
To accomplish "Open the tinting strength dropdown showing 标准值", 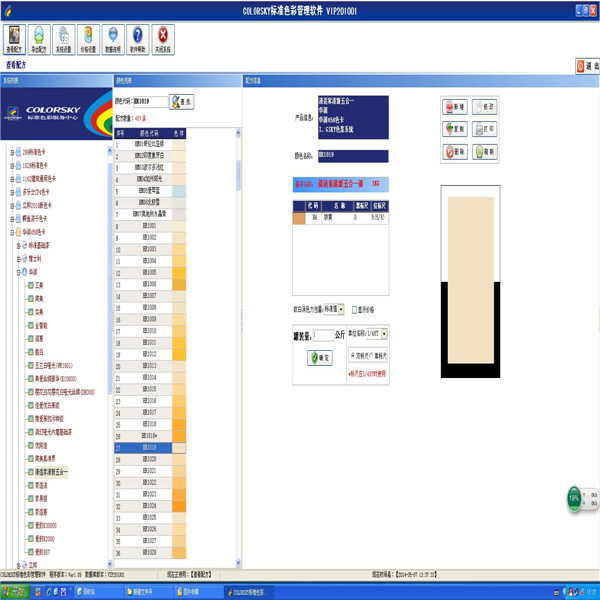I will pos(341,310).
